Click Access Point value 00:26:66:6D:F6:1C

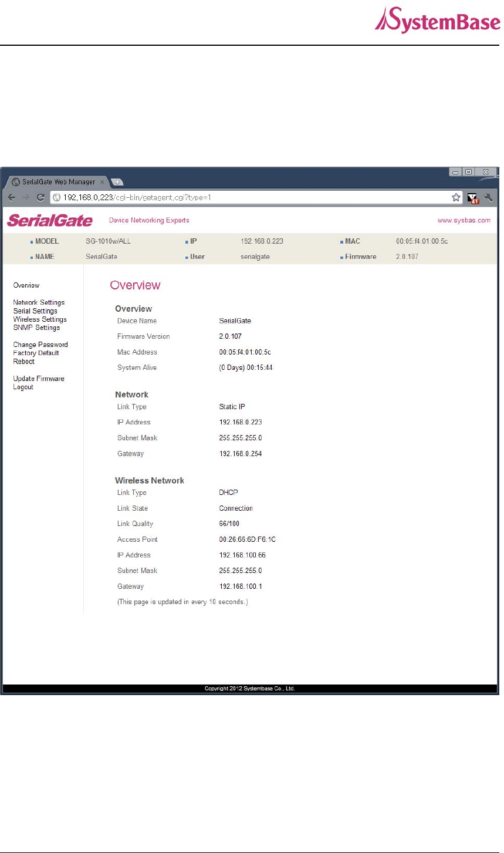click(x=247, y=540)
